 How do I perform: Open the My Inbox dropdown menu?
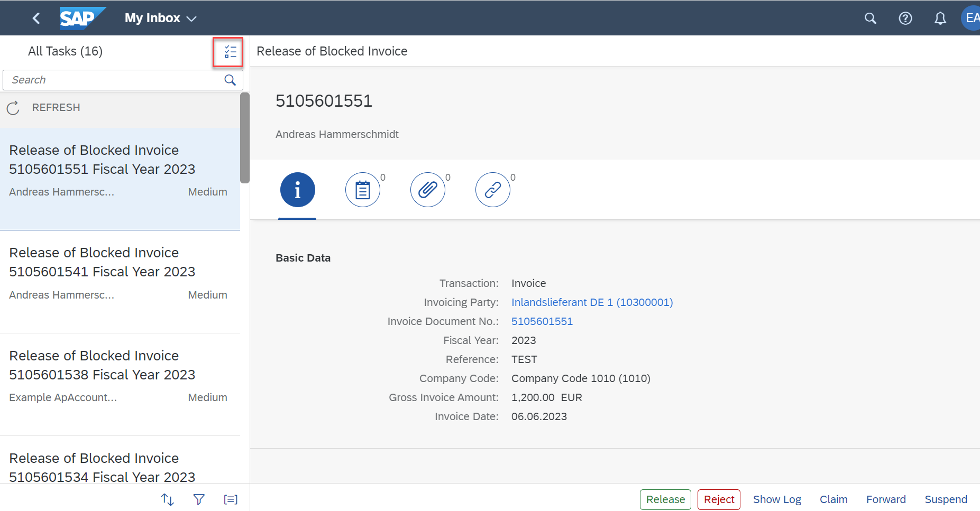pyautogui.click(x=161, y=18)
